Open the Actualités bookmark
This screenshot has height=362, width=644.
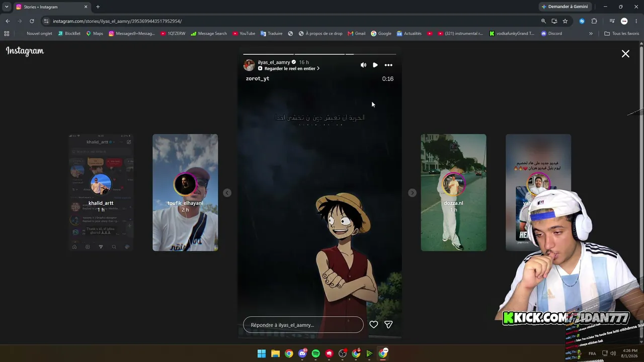[x=409, y=34]
